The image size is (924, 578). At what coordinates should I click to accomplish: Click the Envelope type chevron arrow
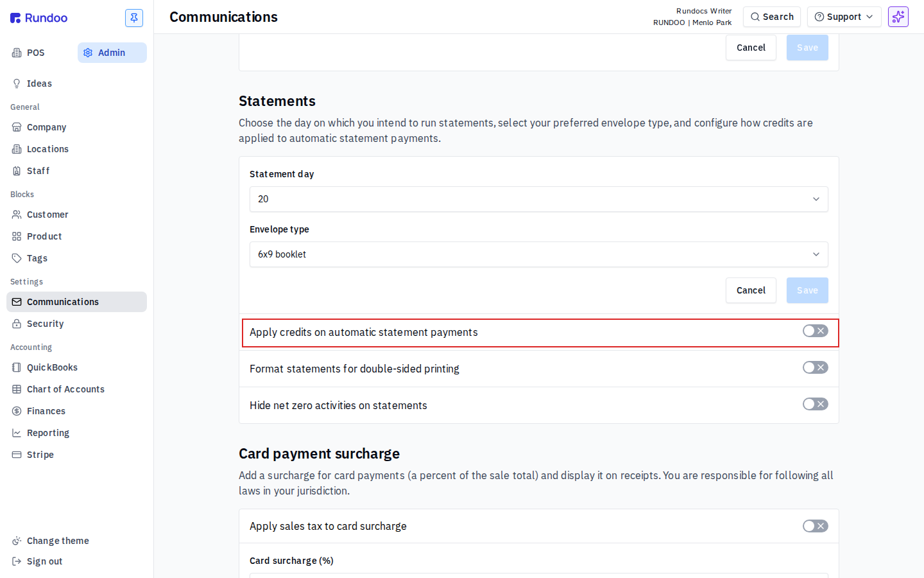click(816, 254)
